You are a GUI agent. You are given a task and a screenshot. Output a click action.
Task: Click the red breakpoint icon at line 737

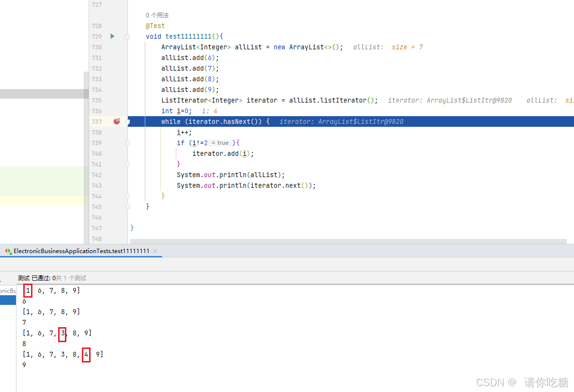click(116, 121)
